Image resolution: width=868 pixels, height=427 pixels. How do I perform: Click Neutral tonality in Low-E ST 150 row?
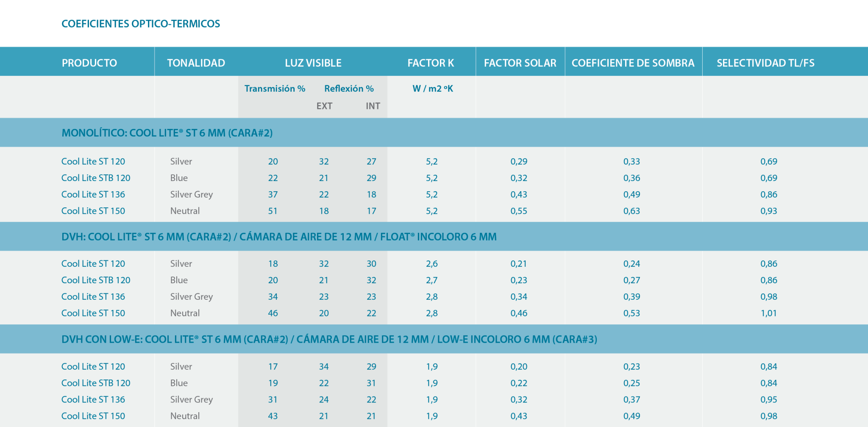[x=185, y=416]
